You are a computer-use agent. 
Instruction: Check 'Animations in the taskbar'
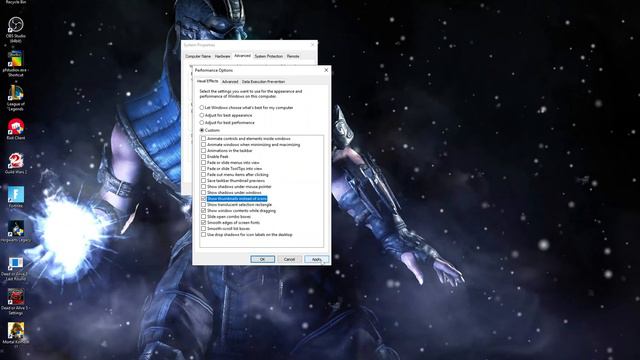tap(203, 151)
